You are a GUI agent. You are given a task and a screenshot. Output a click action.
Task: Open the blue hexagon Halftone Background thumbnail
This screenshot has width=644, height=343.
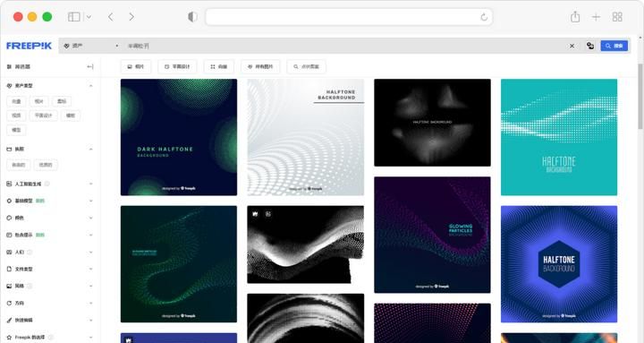[x=559, y=264]
